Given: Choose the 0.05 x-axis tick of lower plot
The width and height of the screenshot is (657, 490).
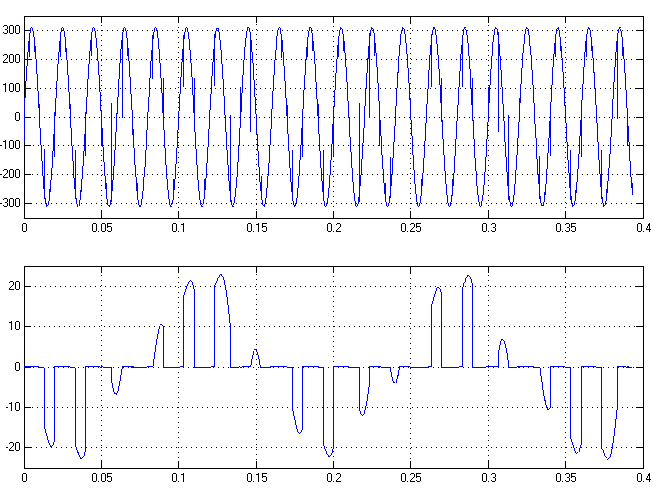Looking at the screenshot, I should click(x=102, y=478).
